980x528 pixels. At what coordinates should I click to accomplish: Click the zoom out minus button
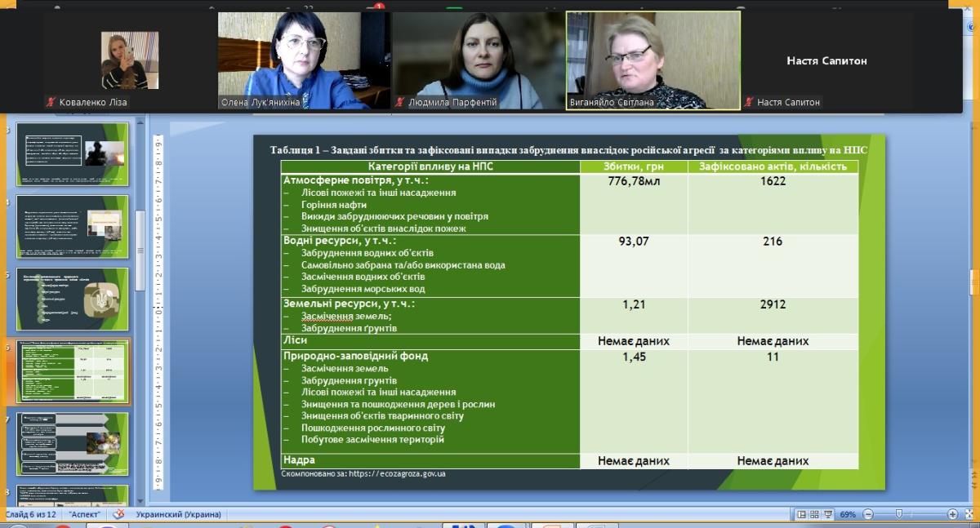867,514
